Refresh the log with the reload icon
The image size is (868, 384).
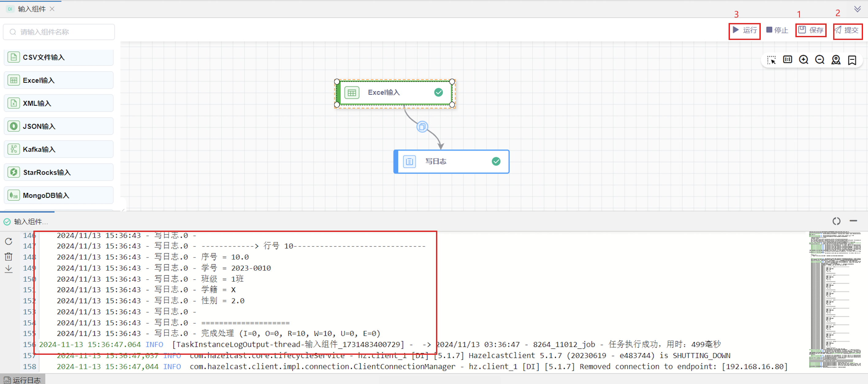tap(9, 241)
